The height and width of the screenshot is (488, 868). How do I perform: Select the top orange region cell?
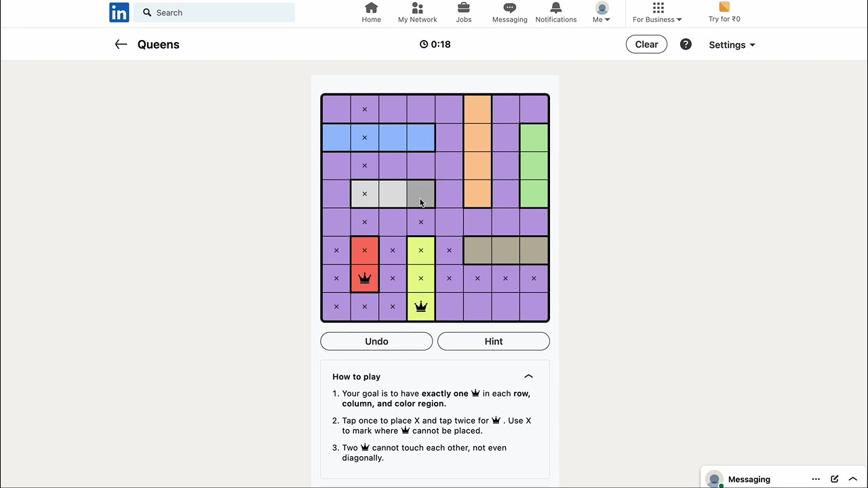tap(477, 109)
